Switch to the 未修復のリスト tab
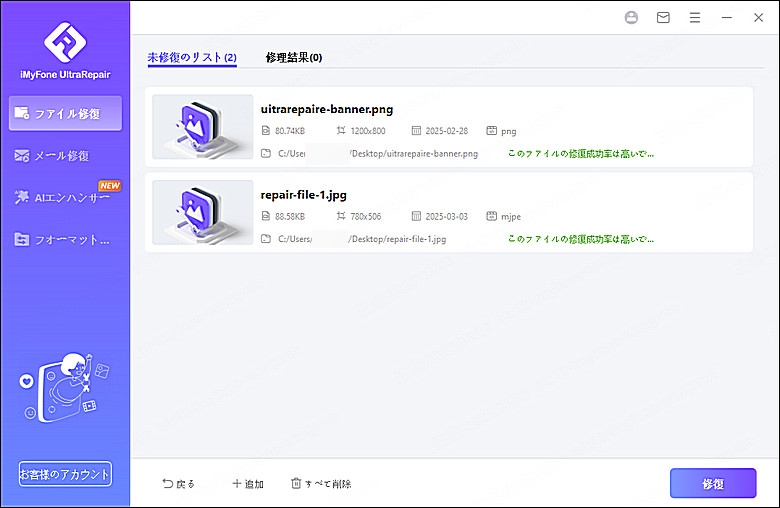The height and width of the screenshot is (508, 780). click(x=192, y=57)
